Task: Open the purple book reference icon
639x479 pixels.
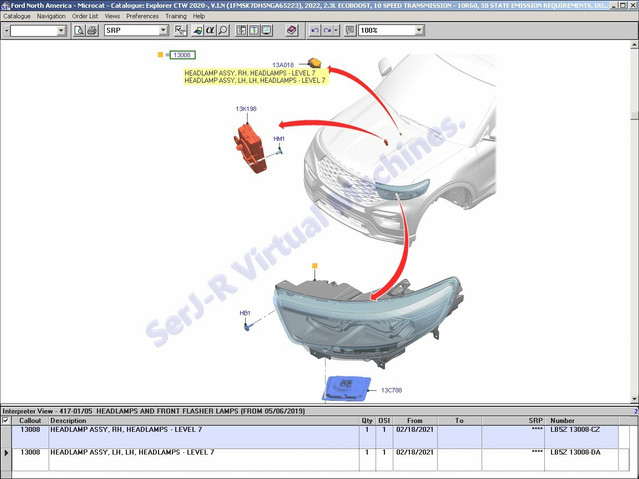Action: pyautogui.click(x=292, y=30)
